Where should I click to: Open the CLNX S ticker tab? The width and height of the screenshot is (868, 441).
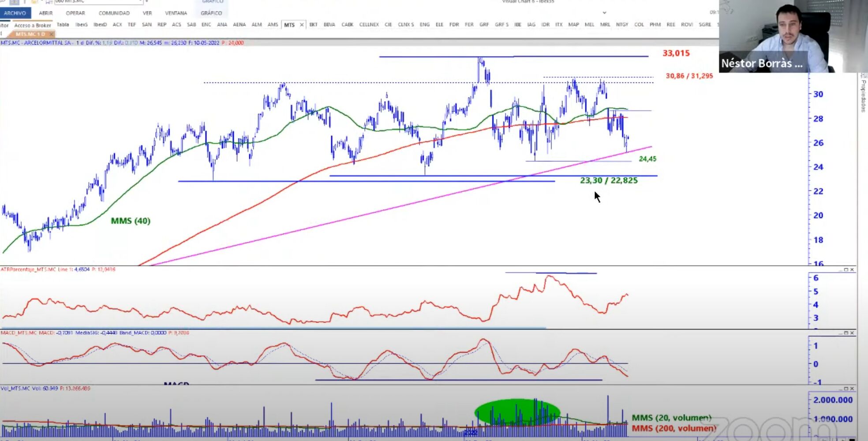(406, 25)
